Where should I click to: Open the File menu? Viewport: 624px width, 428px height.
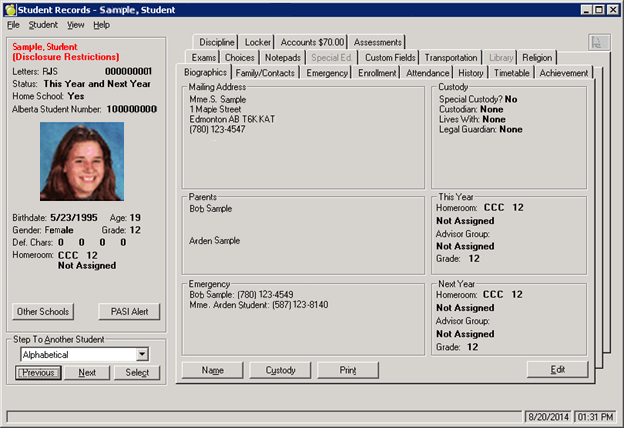click(13, 24)
